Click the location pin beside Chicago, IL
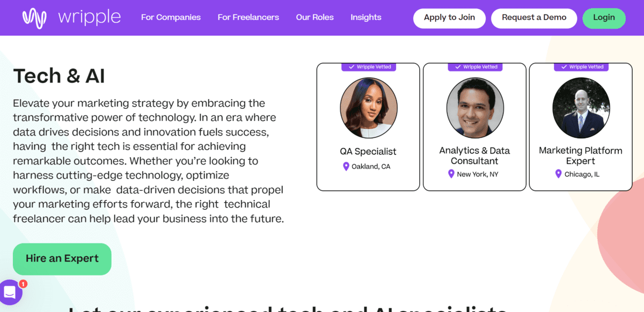 pos(558,174)
